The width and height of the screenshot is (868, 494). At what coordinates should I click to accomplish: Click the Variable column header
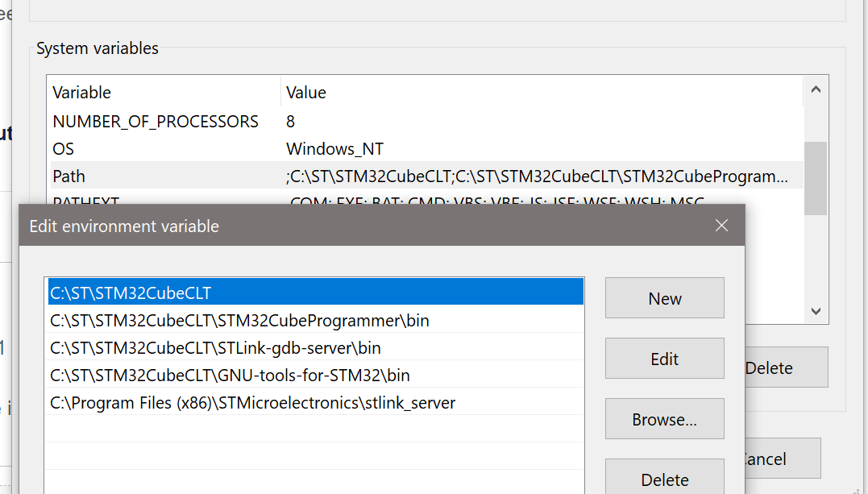tap(165, 92)
